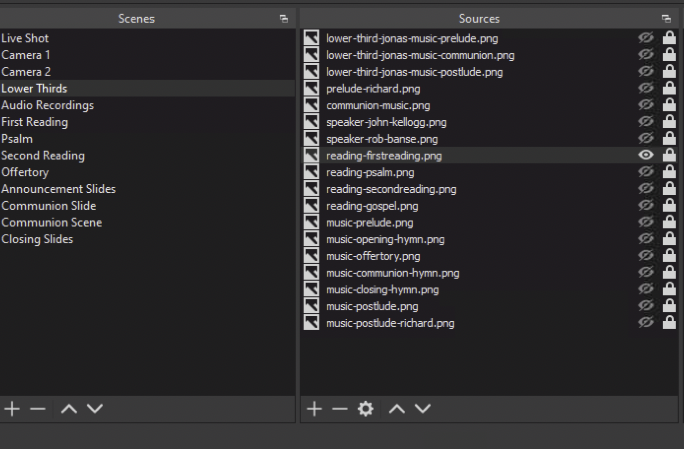Remove selected scene with minus button
684x449 pixels.
(x=38, y=409)
